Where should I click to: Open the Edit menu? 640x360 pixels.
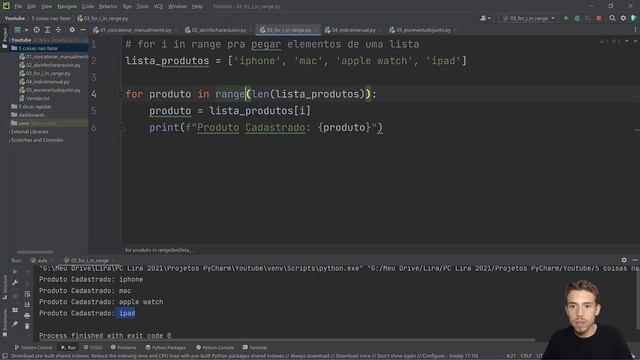tap(31, 7)
